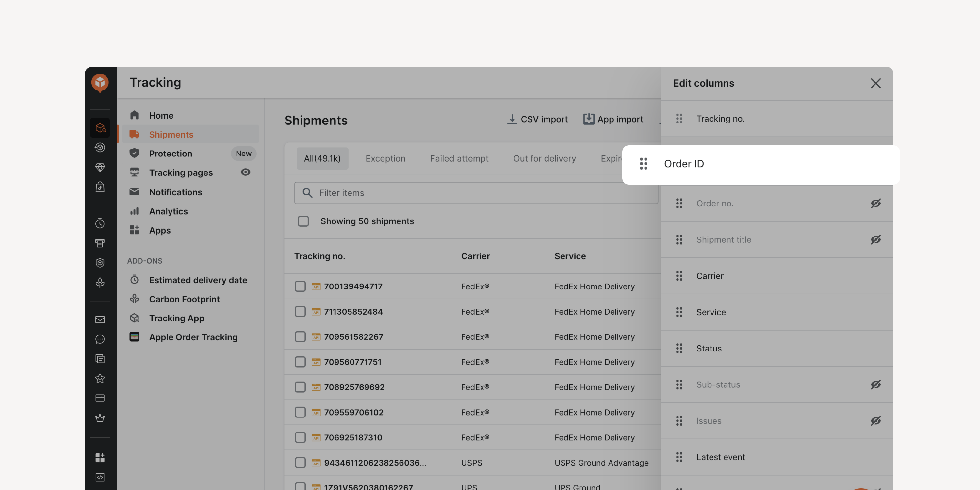Open the Carbon Footprint add-on
This screenshot has height=490, width=980.
(184, 299)
